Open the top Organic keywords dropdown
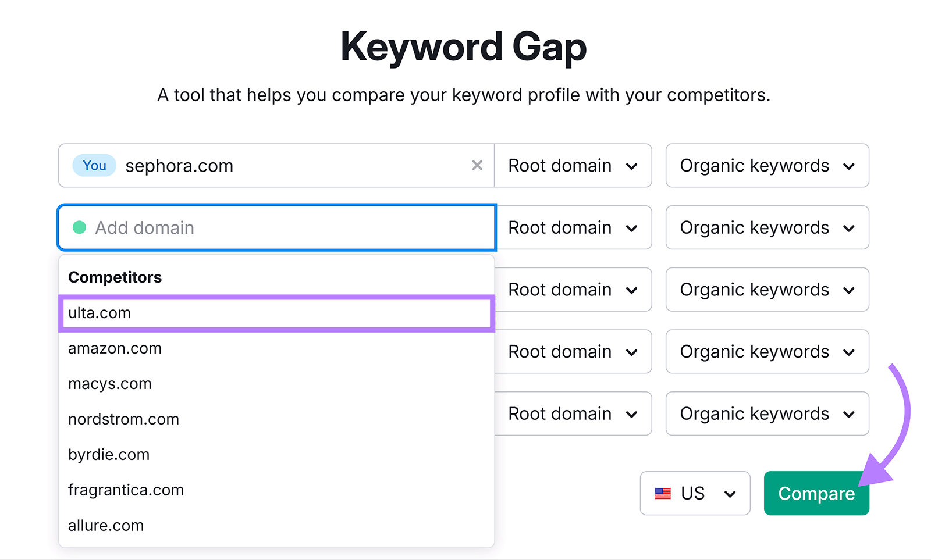The height and width of the screenshot is (560, 931). tap(766, 165)
